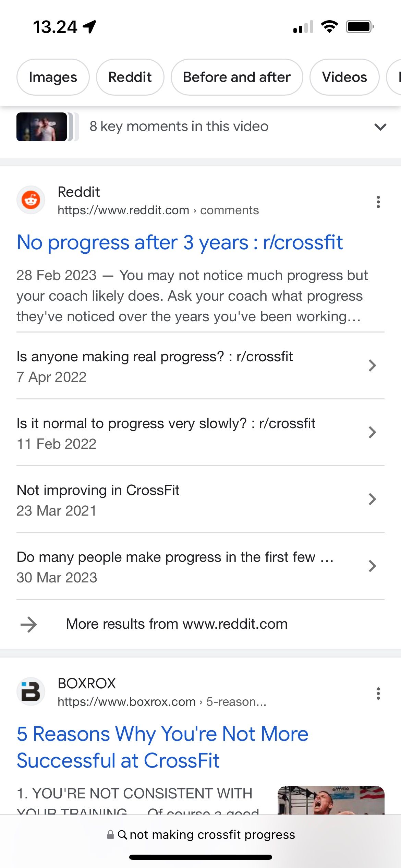The image size is (401, 868).
Task: Tap the lock icon in the address bar
Action: point(110,835)
